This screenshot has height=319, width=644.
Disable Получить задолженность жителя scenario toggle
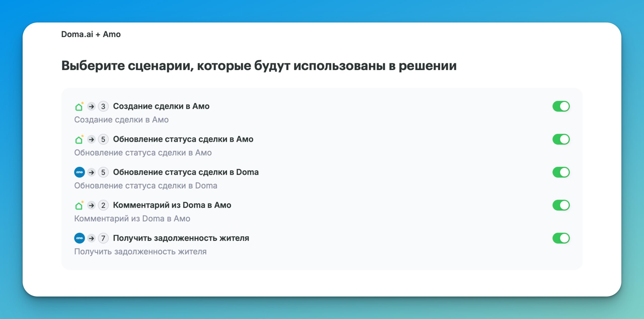point(561,238)
